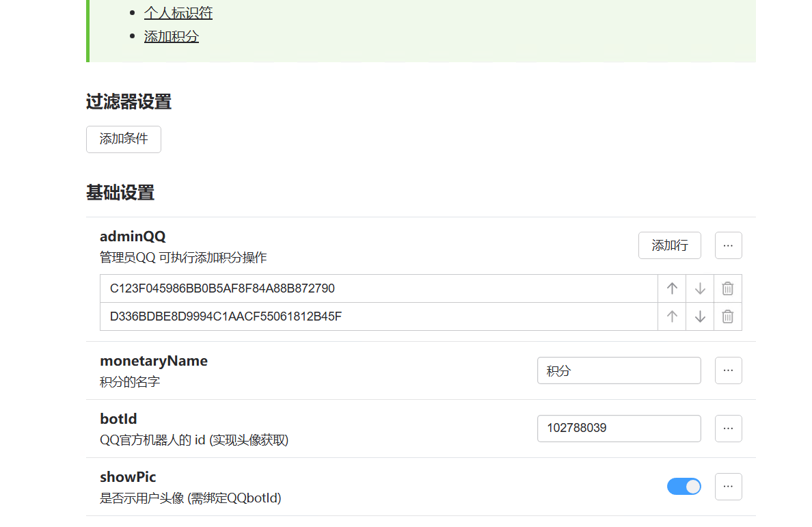Open the adminQQ more options menu
The image size is (812, 527).
pyautogui.click(x=728, y=245)
